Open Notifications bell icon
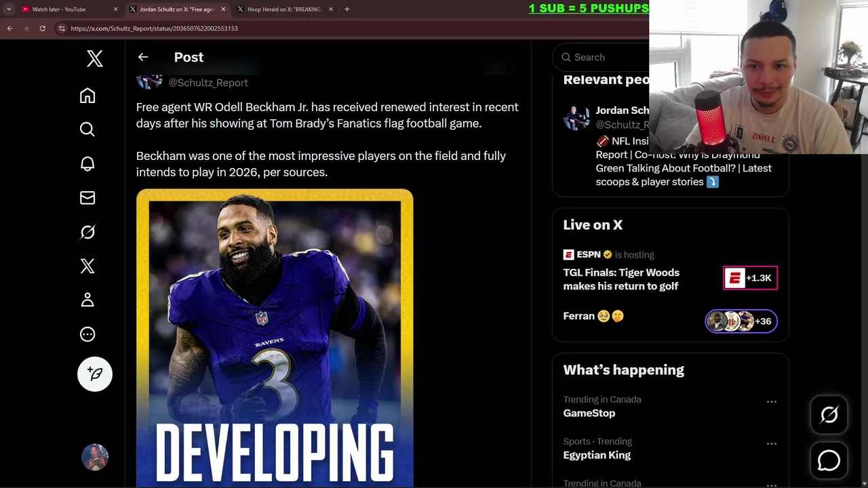Screen dimensions: 868x488 (x=87, y=164)
